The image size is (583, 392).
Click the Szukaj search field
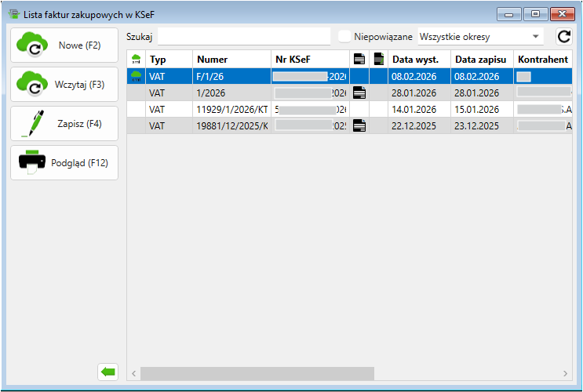(x=244, y=36)
